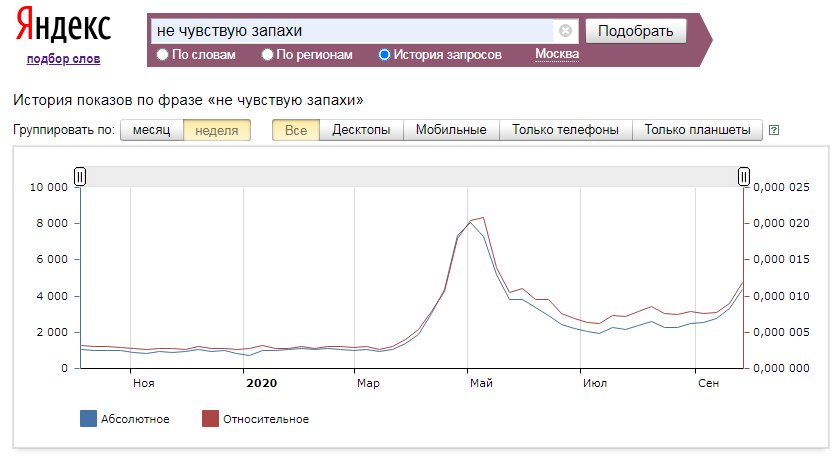
Task: Grab the right range slider handle
Action: 744,176
